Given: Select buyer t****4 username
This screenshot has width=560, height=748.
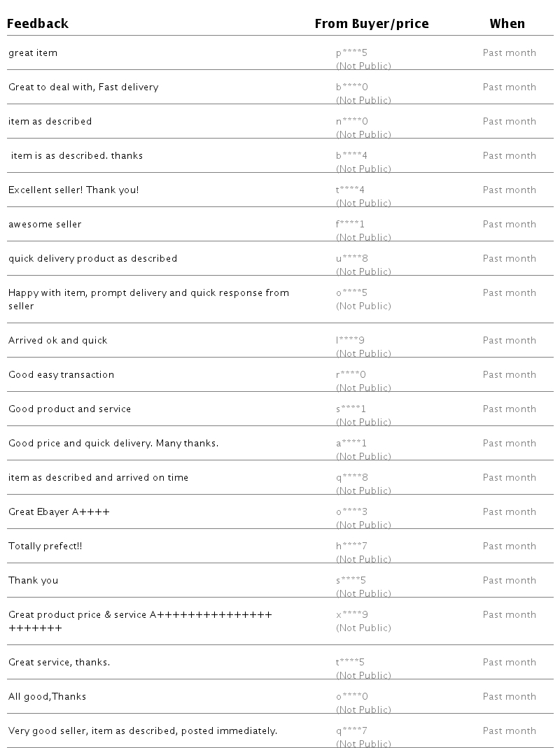Looking at the screenshot, I should (350, 190).
